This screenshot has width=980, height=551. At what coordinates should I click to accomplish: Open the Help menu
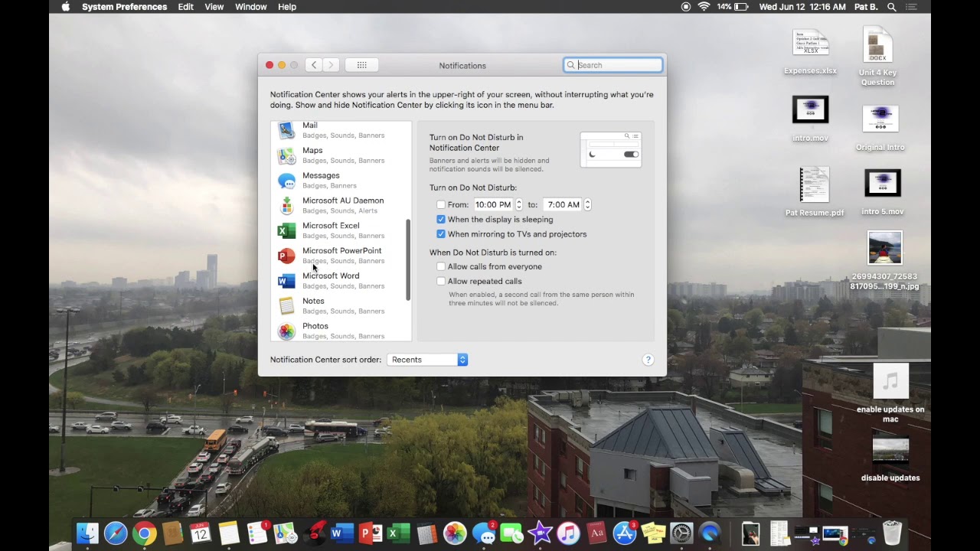pyautogui.click(x=287, y=7)
